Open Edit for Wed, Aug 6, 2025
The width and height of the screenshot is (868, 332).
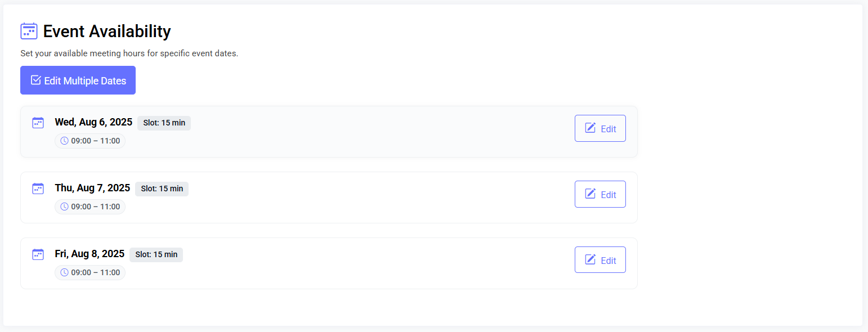[600, 128]
